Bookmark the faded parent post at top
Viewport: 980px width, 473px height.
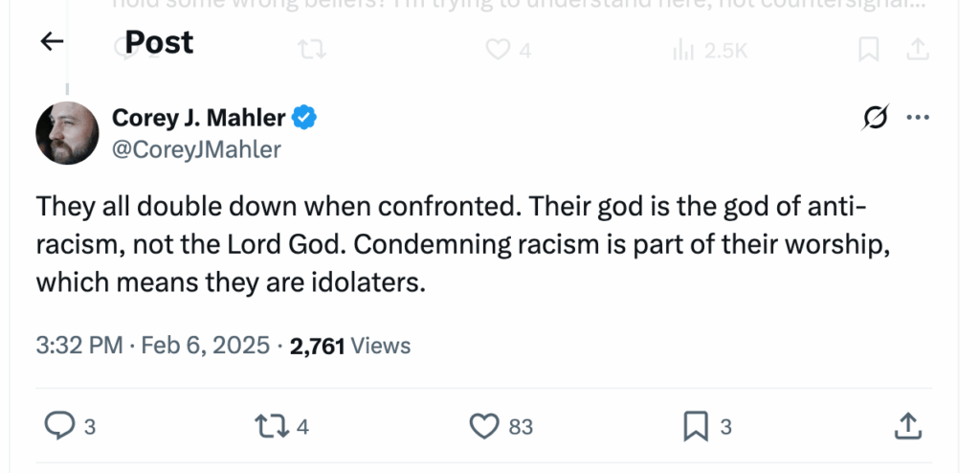click(868, 50)
